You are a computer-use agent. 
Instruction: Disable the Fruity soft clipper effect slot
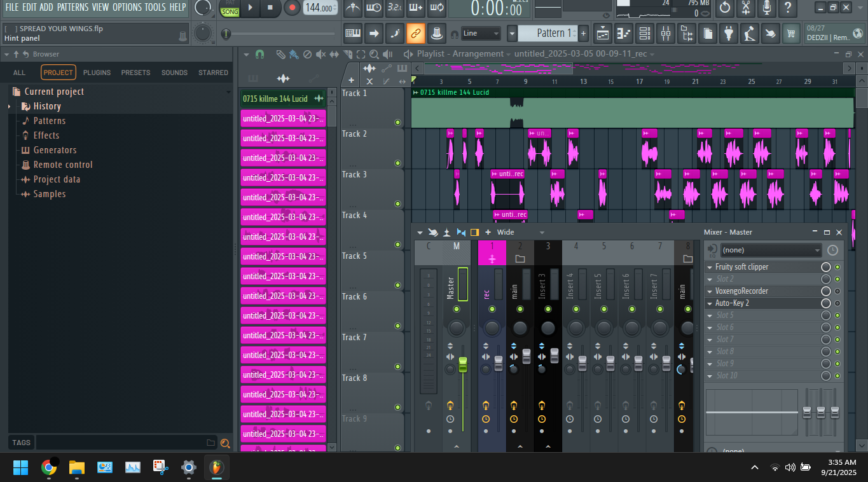click(837, 267)
